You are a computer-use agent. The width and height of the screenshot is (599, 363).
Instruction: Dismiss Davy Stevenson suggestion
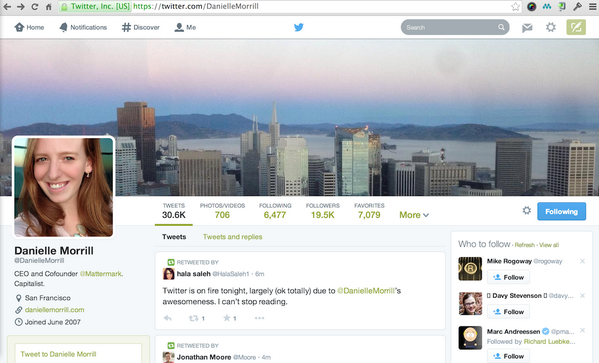click(582, 296)
